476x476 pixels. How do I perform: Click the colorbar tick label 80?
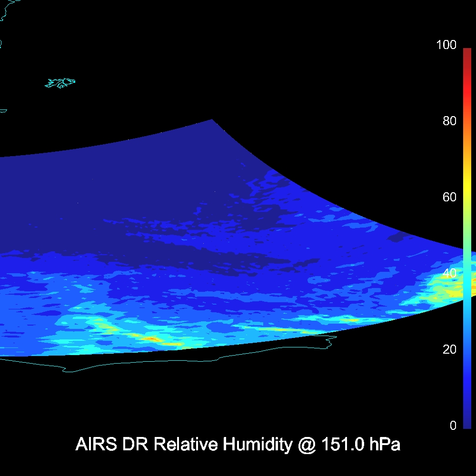449,121
